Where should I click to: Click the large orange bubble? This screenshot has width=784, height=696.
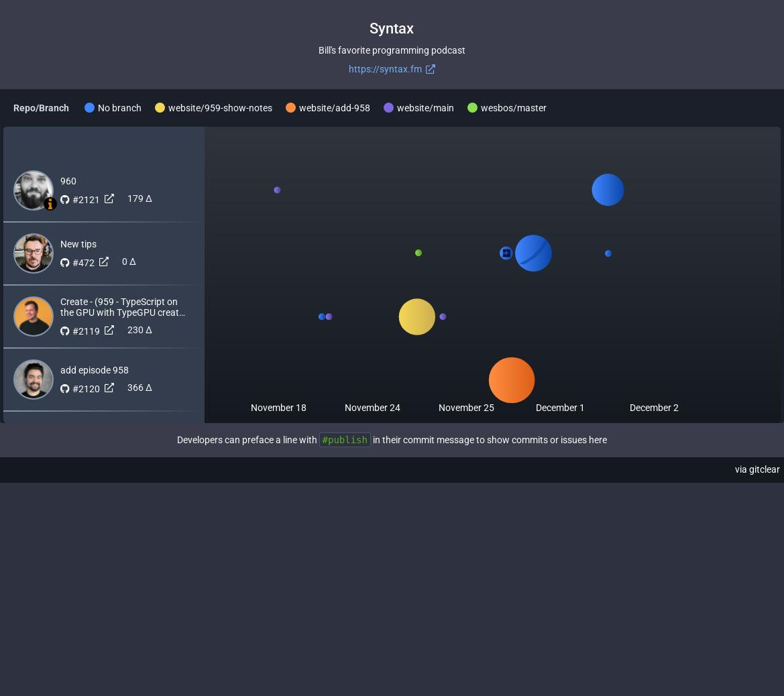(x=512, y=380)
